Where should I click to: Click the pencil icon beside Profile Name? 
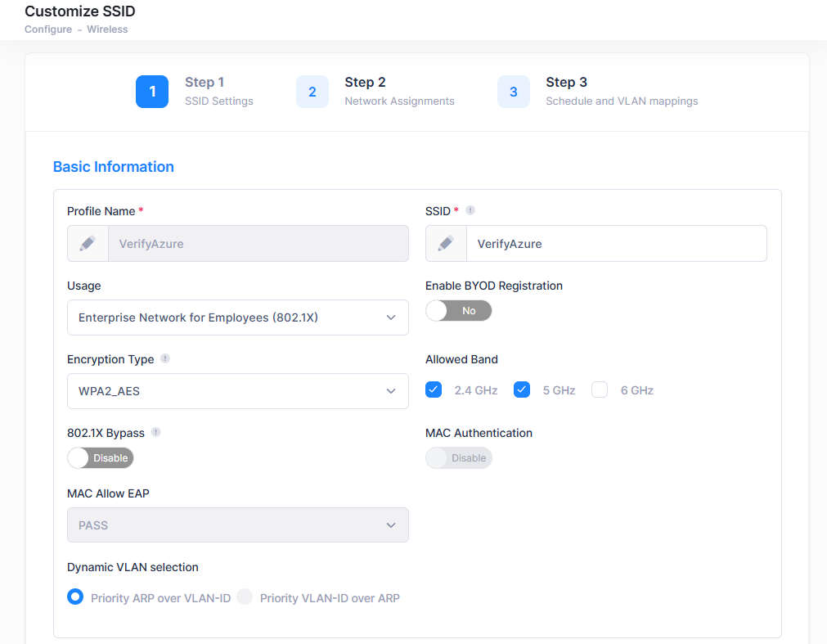click(88, 244)
